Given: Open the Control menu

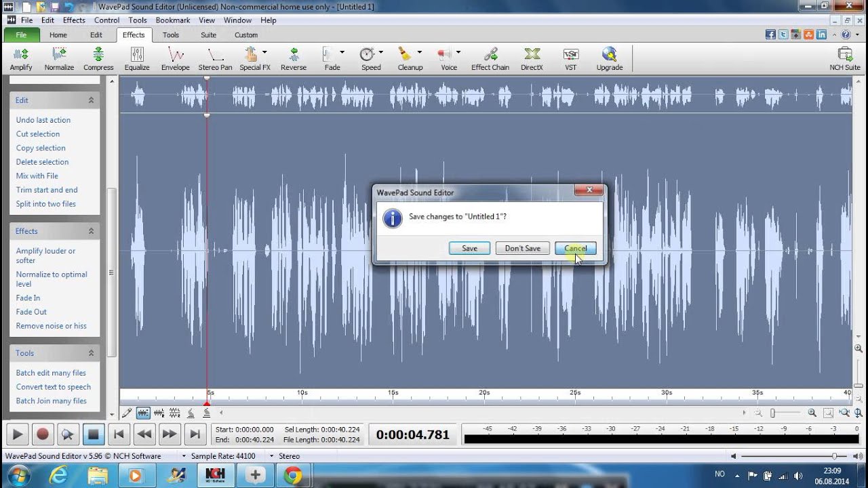Looking at the screenshot, I should (107, 20).
